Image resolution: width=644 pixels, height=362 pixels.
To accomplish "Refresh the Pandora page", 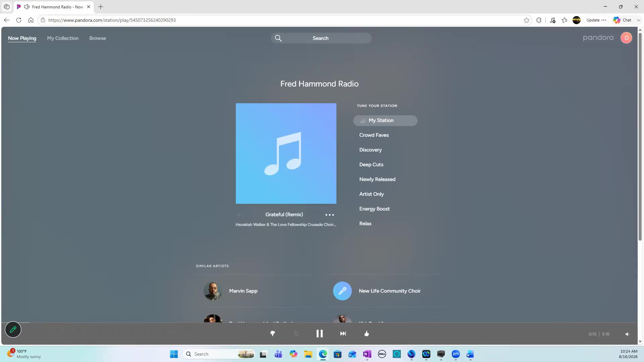I will (19, 20).
